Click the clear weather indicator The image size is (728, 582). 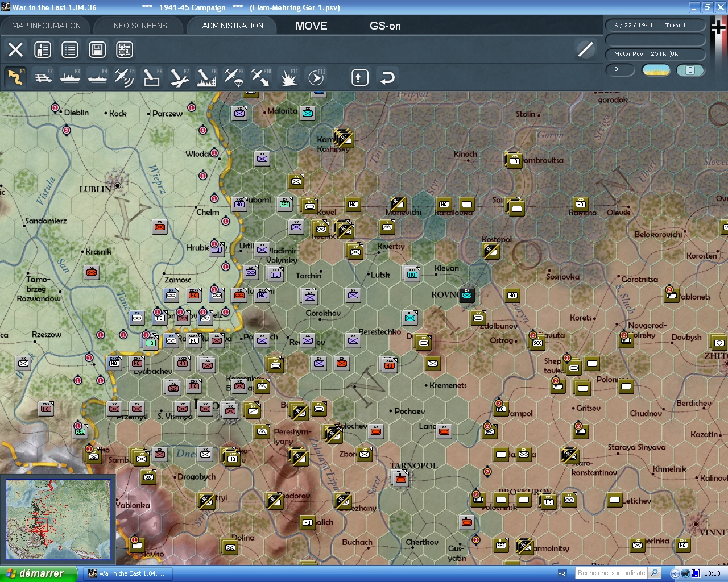pyautogui.click(x=656, y=70)
